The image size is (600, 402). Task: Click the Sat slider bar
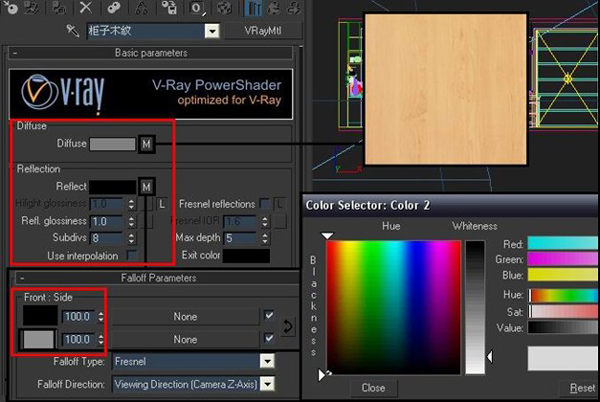coord(562,311)
